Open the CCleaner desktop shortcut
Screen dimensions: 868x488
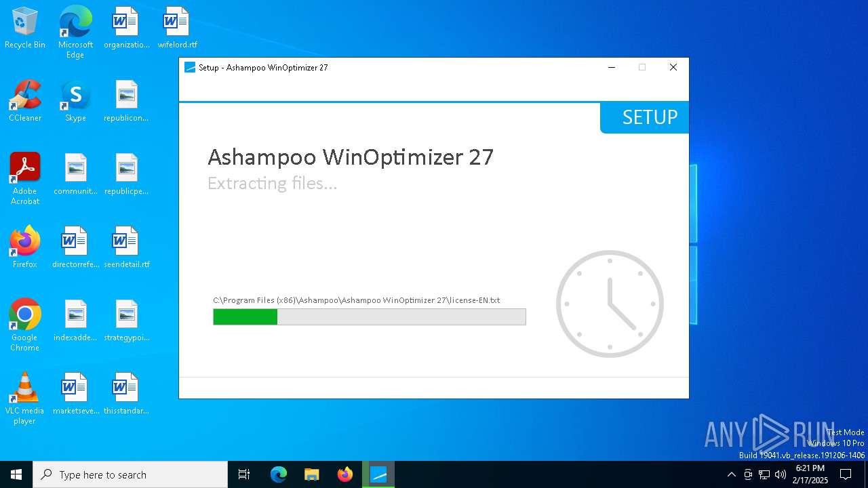[x=25, y=101]
